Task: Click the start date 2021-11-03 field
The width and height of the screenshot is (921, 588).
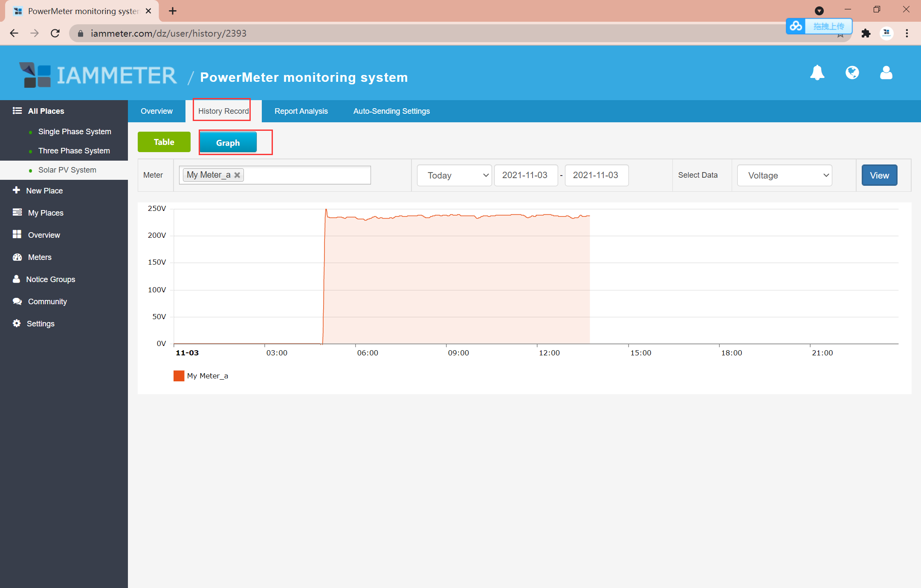Action: 525,175
